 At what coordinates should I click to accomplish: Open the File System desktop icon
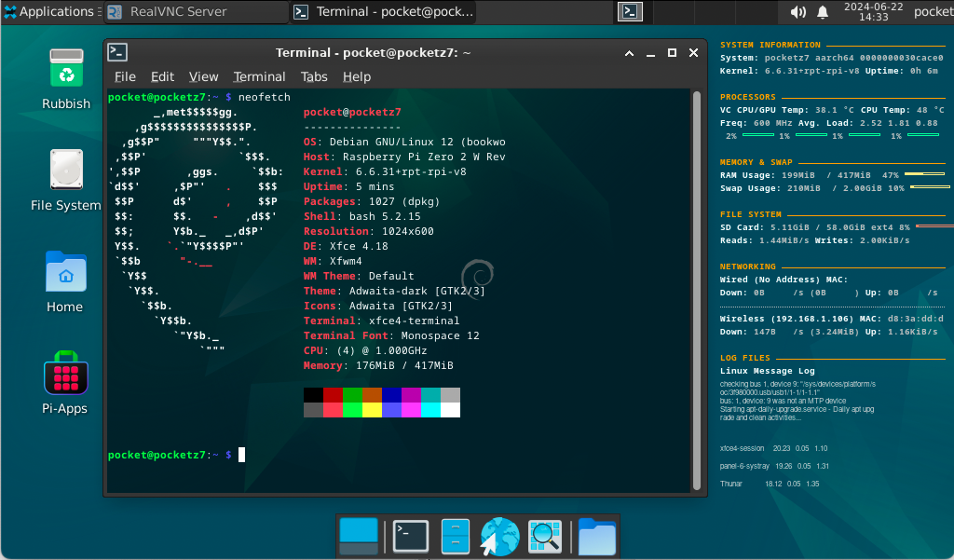tap(66, 171)
